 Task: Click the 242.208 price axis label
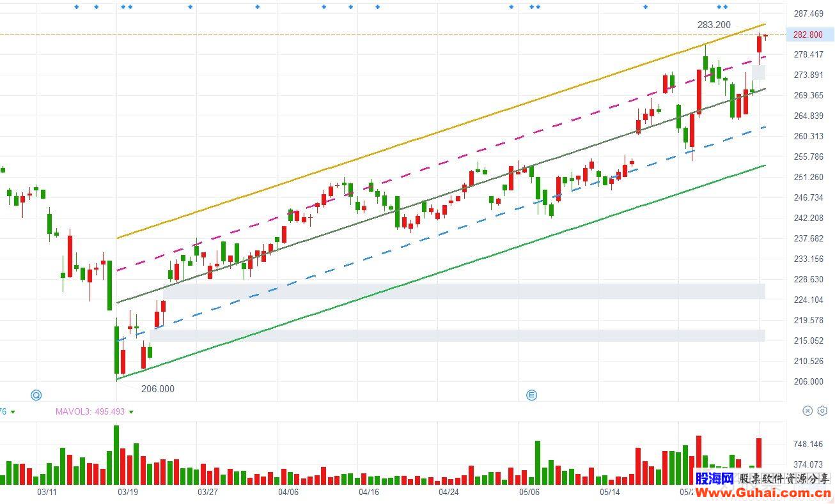(808, 218)
